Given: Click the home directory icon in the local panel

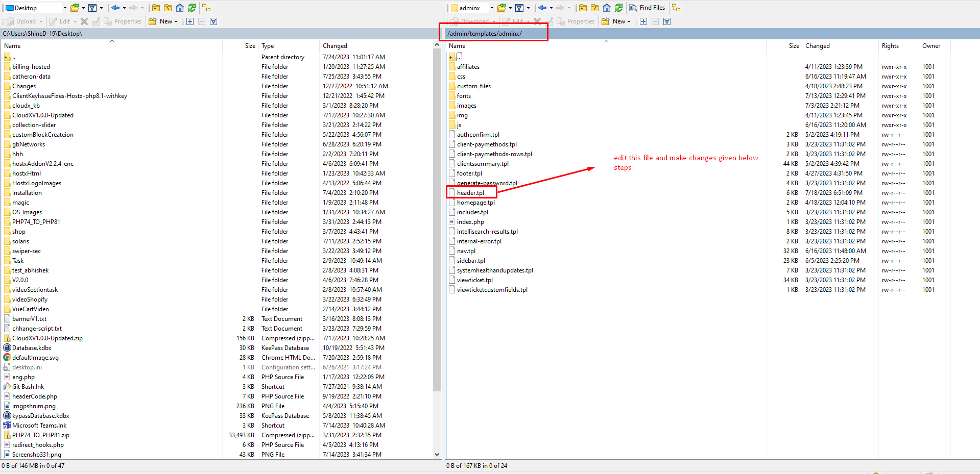Looking at the screenshot, I should [x=180, y=8].
